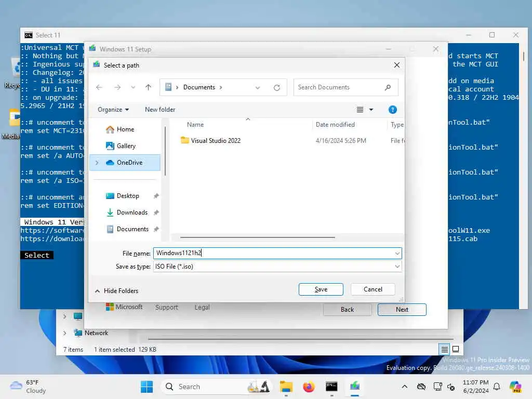Open the File name dropdown arrow
Viewport: 532px width, 399px height.
click(397, 254)
